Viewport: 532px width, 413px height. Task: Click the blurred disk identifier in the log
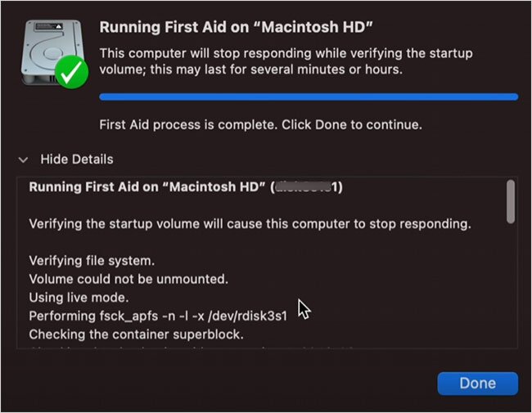308,187
